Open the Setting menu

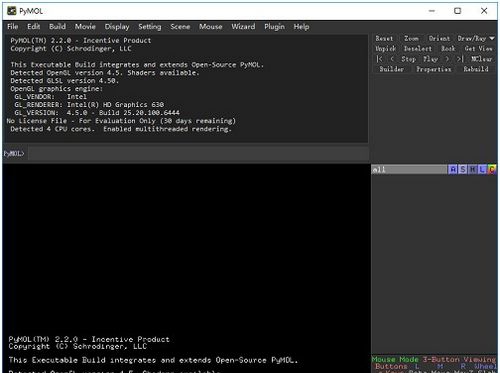[150, 27]
